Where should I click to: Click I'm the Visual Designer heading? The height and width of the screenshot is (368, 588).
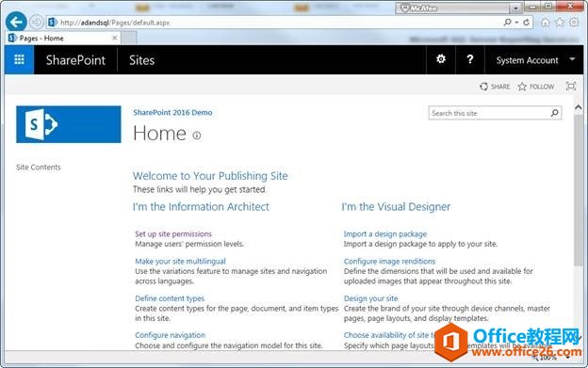pyautogui.click(x=396, y=206)
